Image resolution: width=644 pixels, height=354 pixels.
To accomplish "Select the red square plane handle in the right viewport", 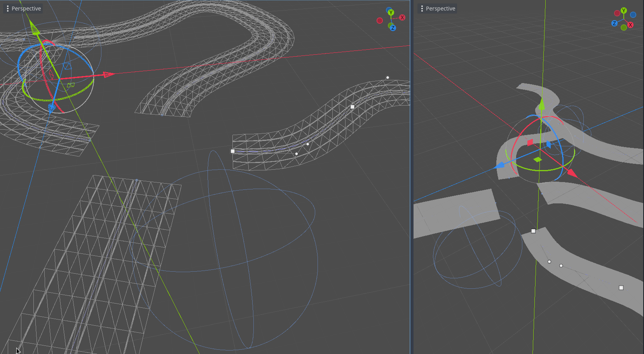I will (x=530, y=142).
